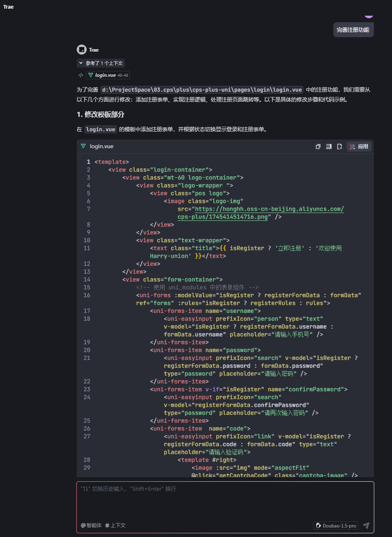Click the heading 1. 修改模板部分
This screenshot has height=537, width=392.
coord(100,114)
